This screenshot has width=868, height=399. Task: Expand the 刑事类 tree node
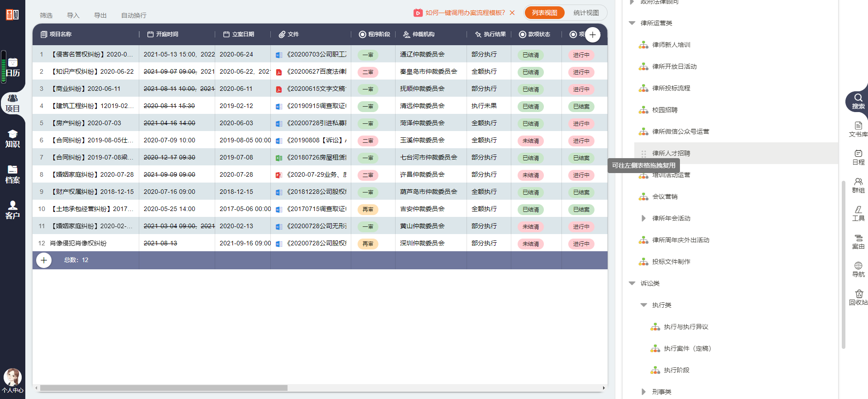[x=644, y=392]
